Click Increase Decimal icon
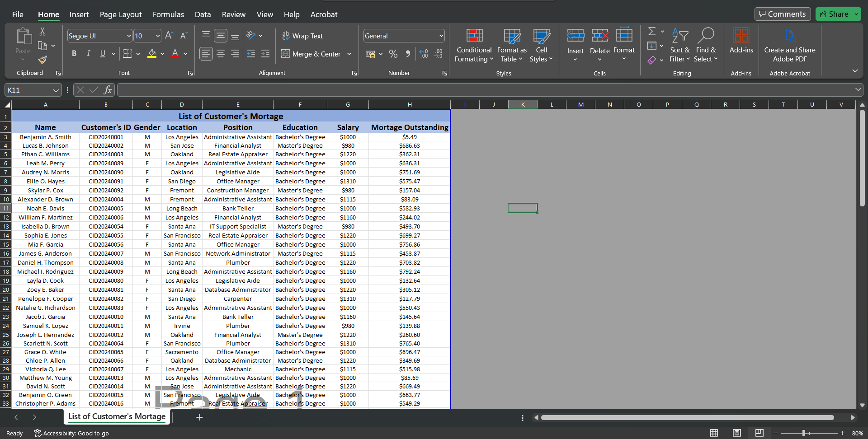The height and width of the screenshot is (439, 868). pos(424,54)
